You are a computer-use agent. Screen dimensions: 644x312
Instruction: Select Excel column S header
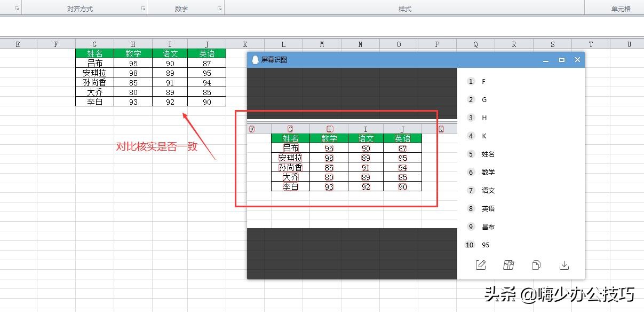(x=552, y=44)
